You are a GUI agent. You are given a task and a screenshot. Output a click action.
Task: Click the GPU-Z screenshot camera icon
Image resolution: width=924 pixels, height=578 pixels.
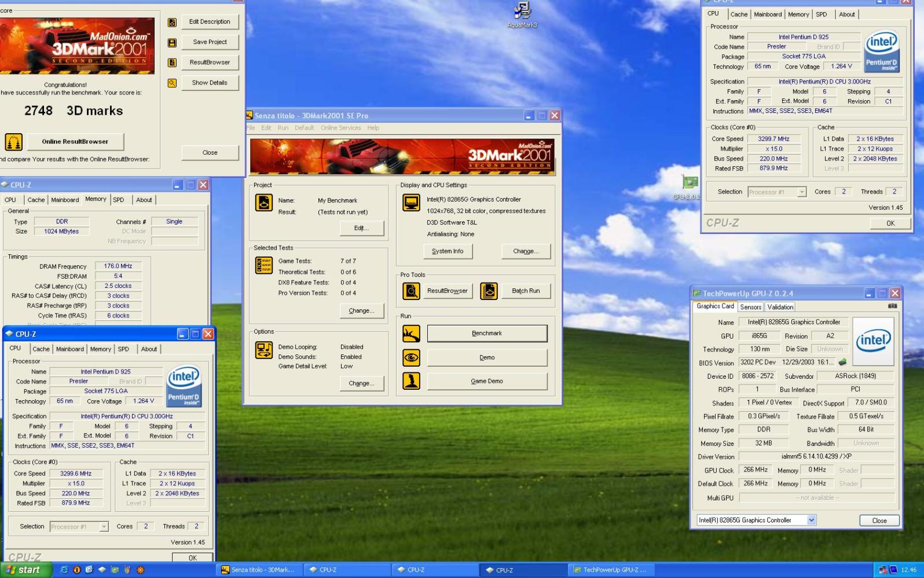(x=892, y=306)
